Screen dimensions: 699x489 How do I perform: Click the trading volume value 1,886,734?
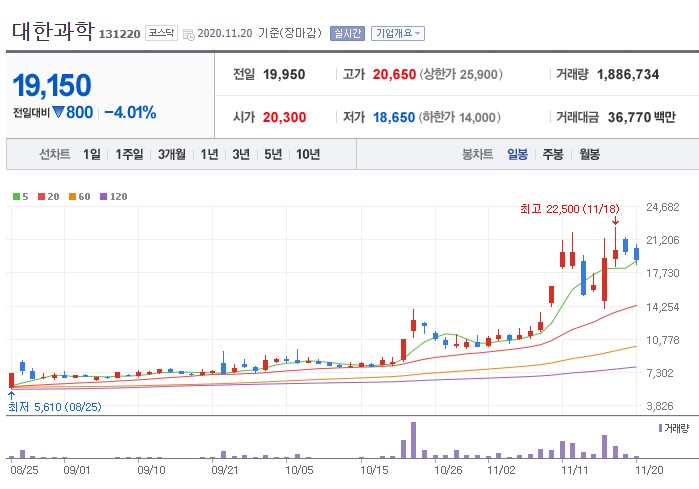tap(628, 74)
